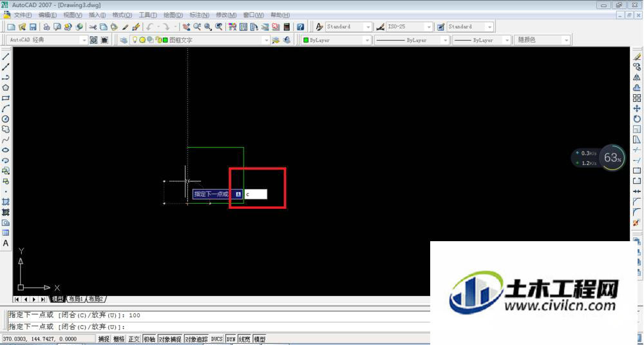The width and height of the screenshot is (644, 345).
Task: Select the Line tool in draw toolbar
Action: tap(6, 57)
